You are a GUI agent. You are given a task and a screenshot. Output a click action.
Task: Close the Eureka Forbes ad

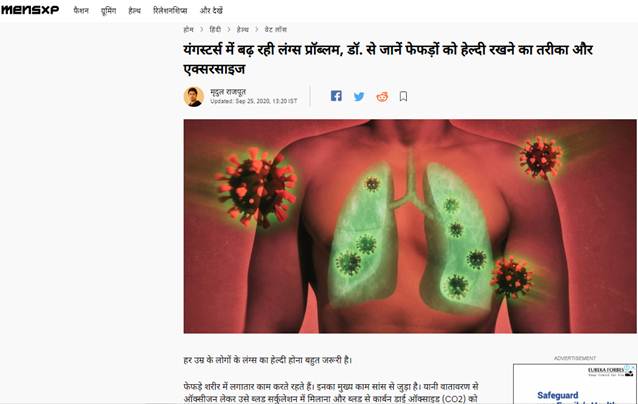click(x=633, y=367)
